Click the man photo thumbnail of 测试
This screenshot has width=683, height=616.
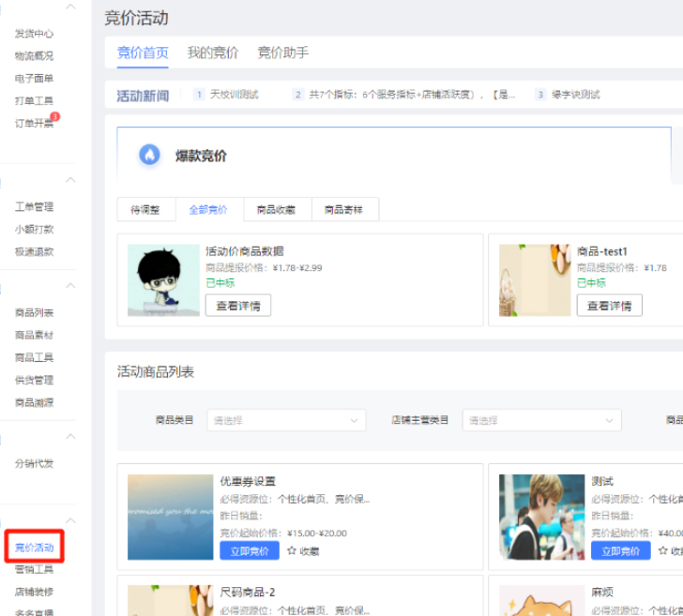542,517
